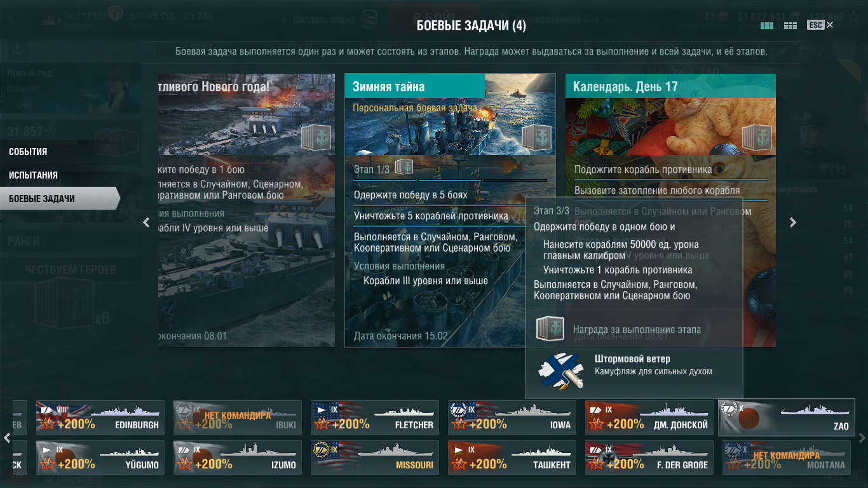Screen dimensions: 868x488
Task: Click the +200% bonus star on Edinburgh
Action: point(48,424)
